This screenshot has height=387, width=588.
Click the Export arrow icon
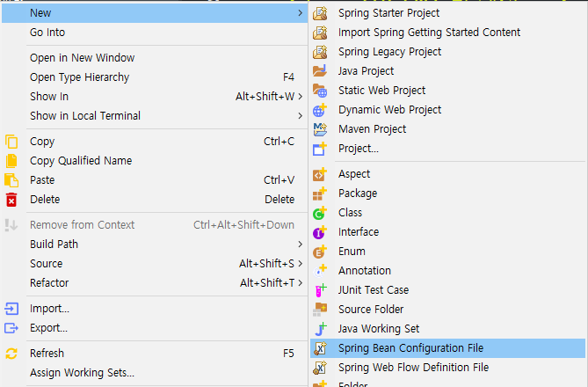(11, 328)
